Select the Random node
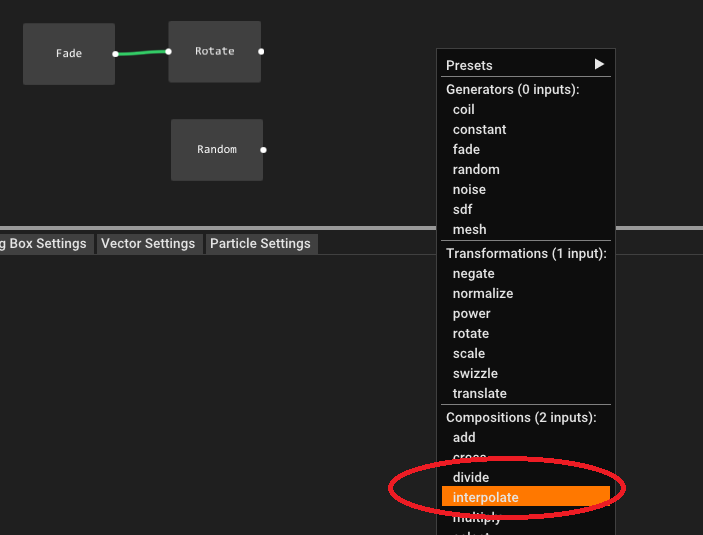 (217, 150)
